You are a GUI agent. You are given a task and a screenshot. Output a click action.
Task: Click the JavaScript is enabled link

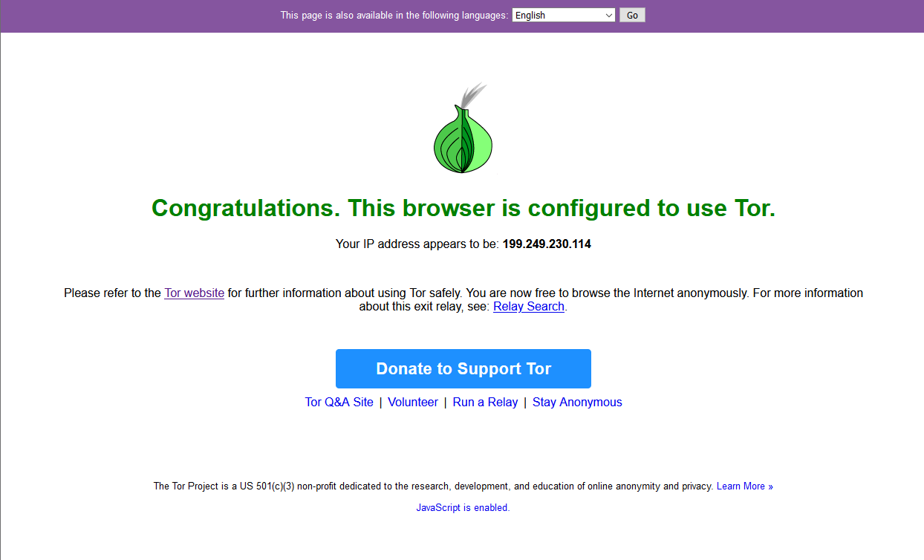(463, 508)
